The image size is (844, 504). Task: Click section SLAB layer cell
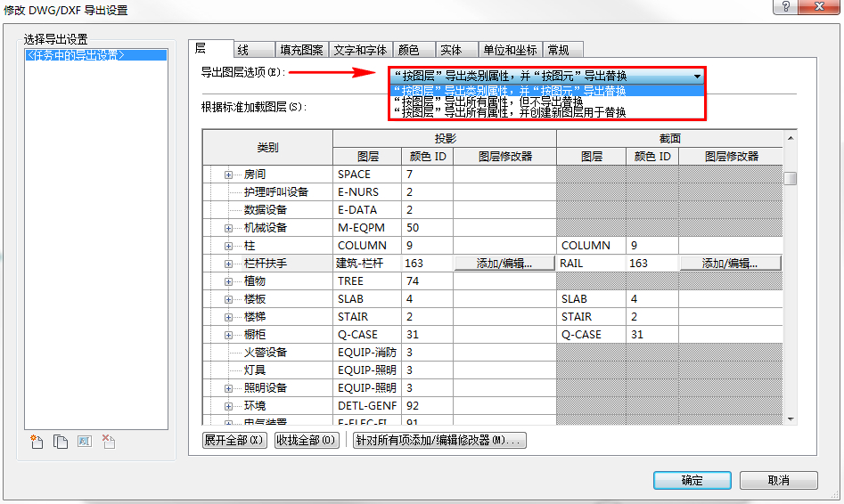coord(591,298)
